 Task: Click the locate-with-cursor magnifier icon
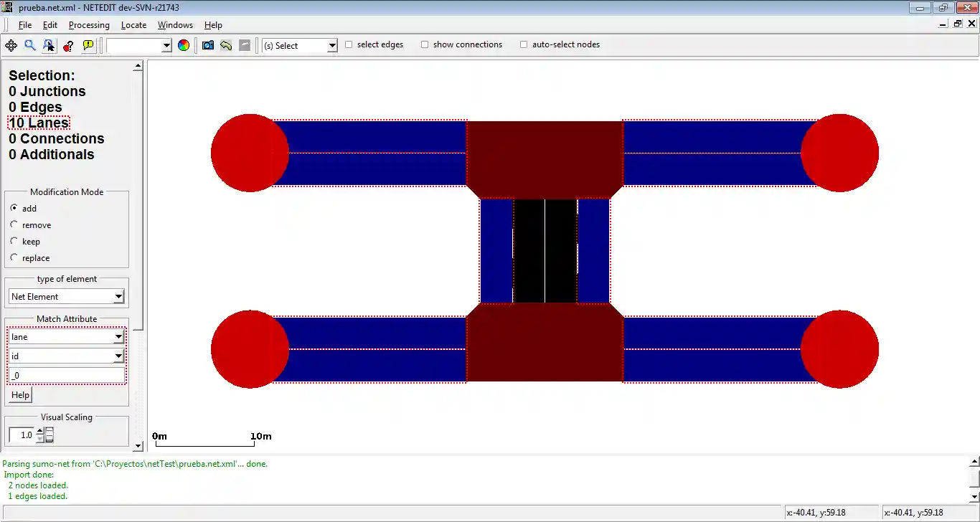[49, 45]
